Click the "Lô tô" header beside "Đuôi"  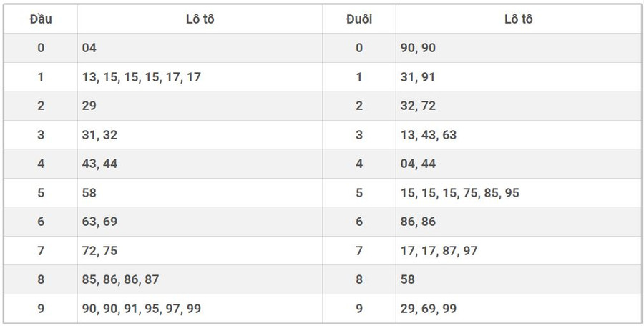click(x=518, y=19)
